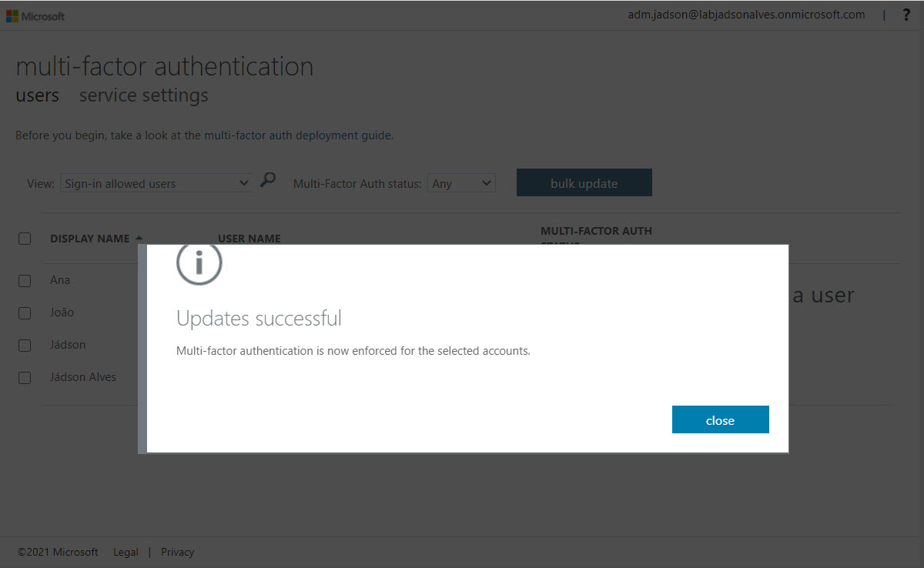Image resolution: width=924 pixels, height=568 pixels.
Task: Open the Multi-Factor Auth status dropdown
Action: 460,183
